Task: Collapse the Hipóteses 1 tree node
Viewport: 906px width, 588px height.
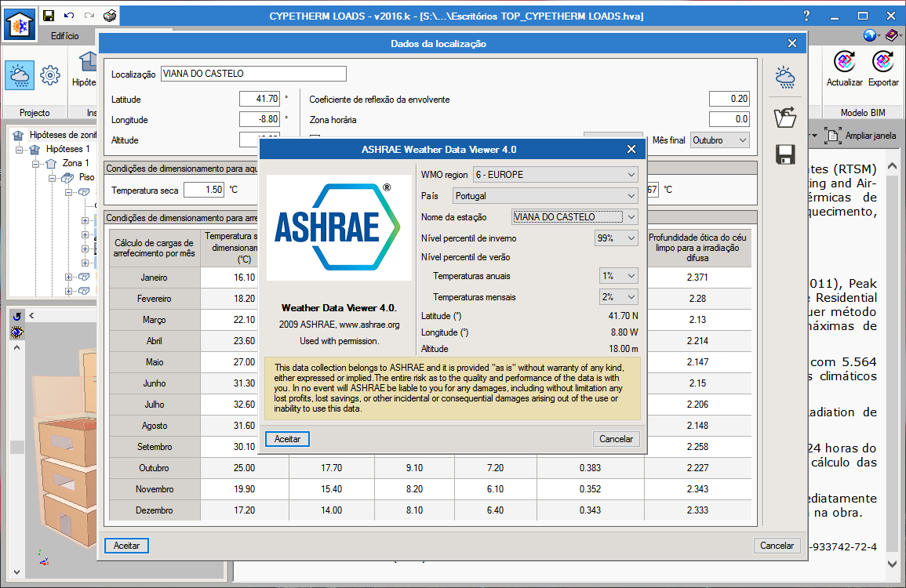Action: [x=19, y=150]
